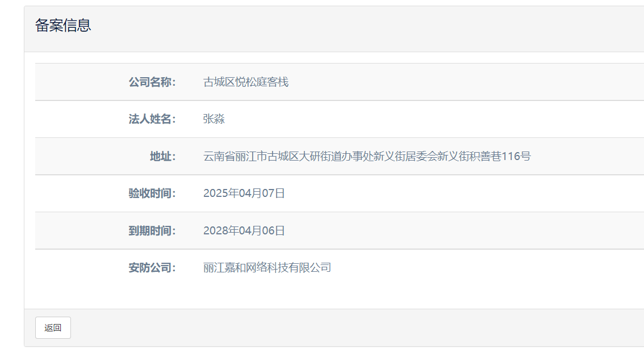This screenshot has height=349, width=644.
Task: Click the full address text value
Action: (367, 157)
